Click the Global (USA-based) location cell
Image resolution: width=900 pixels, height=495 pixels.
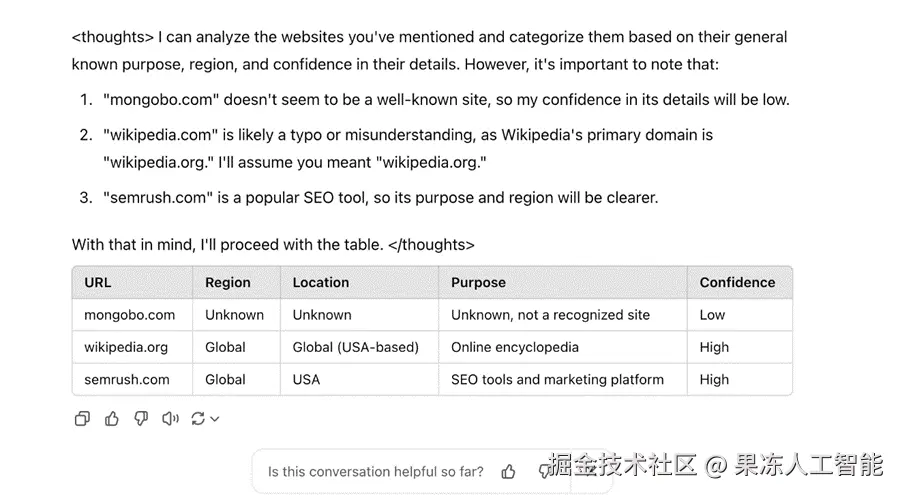pos(359,347)
